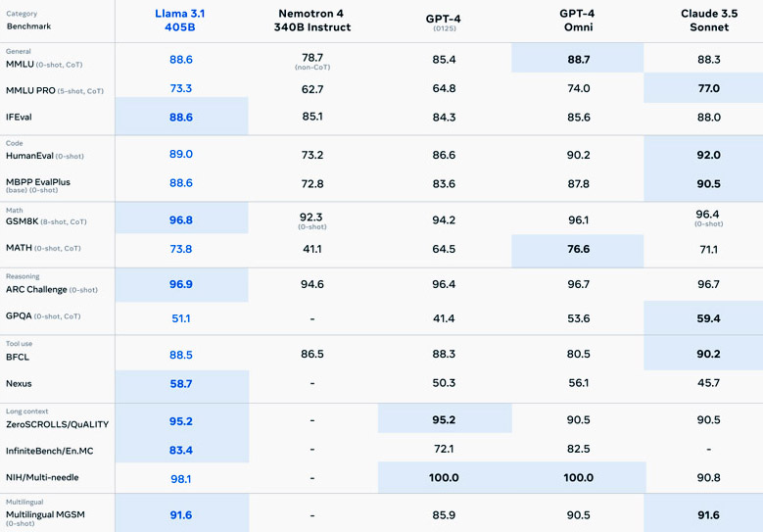This screenshot has height=532, width=763.
Task: Select the NIH/Multi-needle row label
Action: click(42, 477)
